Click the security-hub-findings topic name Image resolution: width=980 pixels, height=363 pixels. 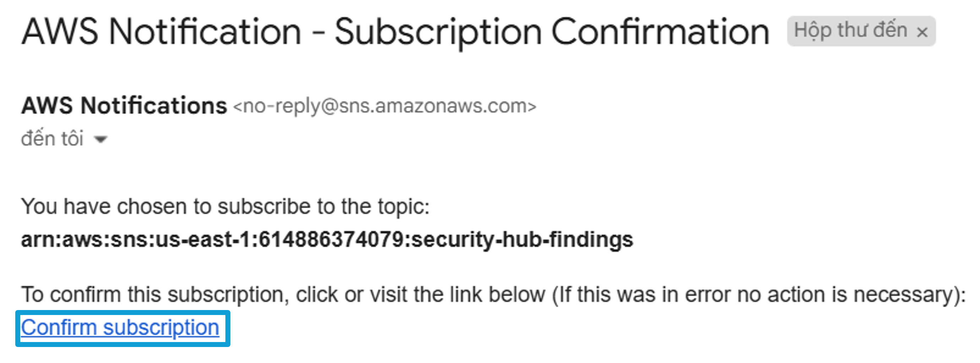coord(522,240)
